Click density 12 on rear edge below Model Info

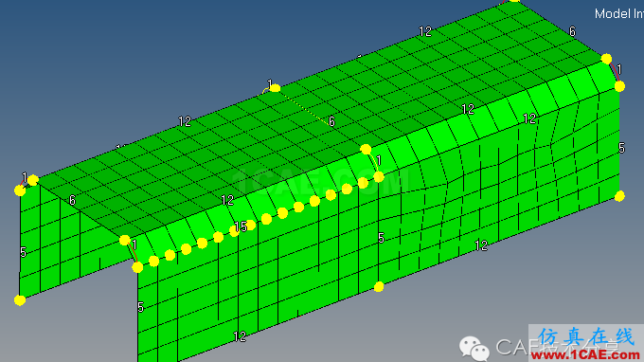[425, 31]
